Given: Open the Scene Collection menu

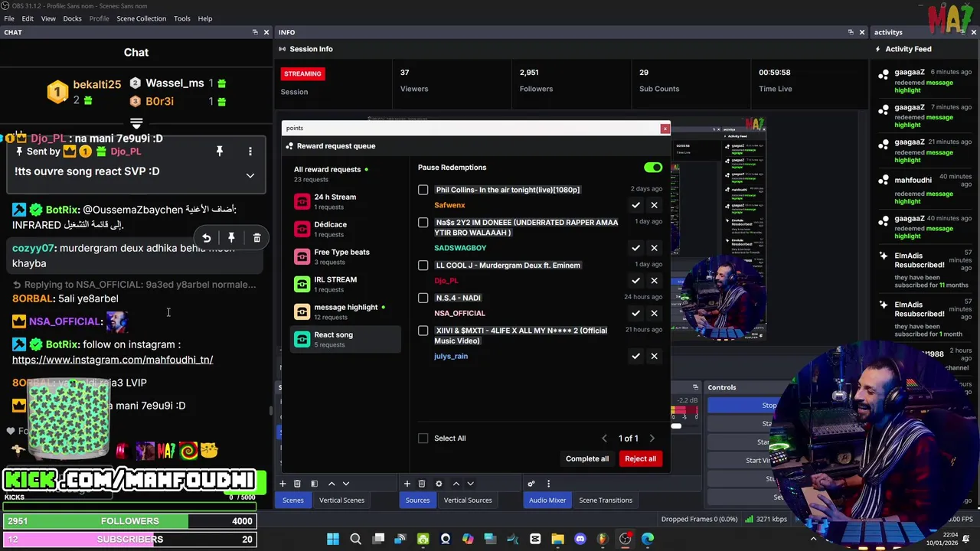Looking at the screenshot, I should [141, 18].
